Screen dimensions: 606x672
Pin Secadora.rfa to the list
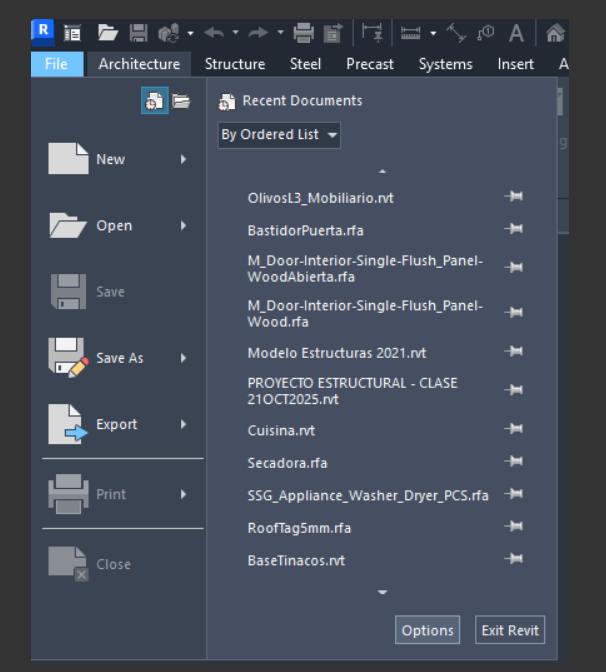[514, 462]
